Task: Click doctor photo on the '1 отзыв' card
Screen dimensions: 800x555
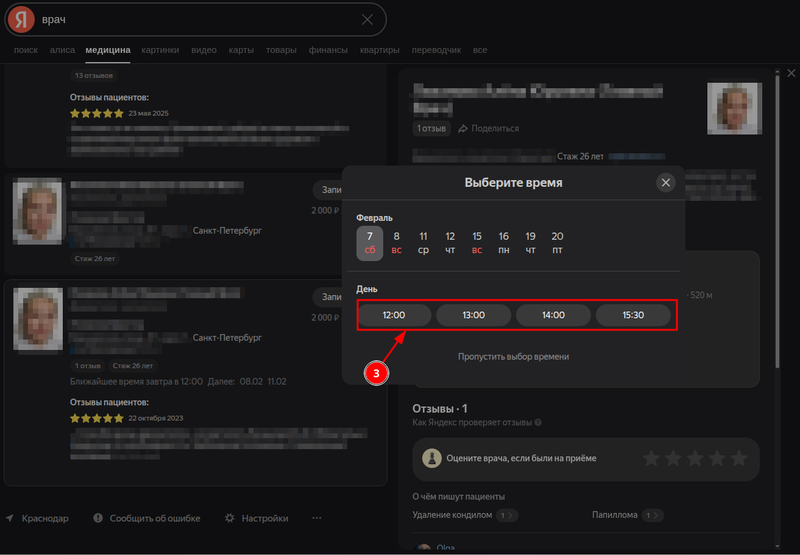Action: coord(38,319)
